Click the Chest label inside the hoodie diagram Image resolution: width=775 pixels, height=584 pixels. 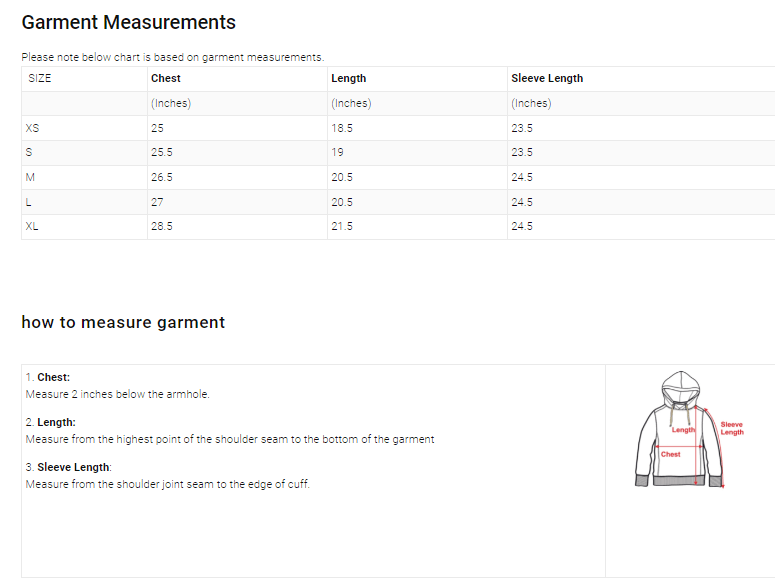(671, 454)
